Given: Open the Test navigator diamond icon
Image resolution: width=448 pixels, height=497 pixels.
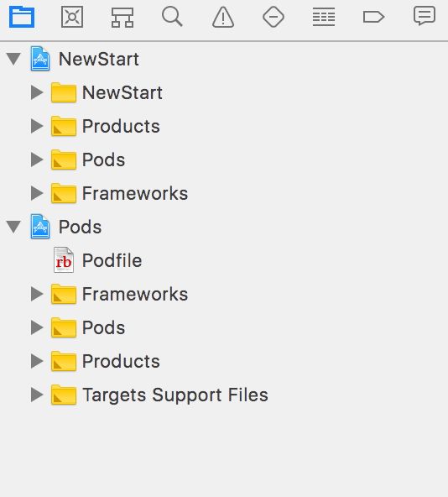Looking at the screenshot, I should click(273, 17).
